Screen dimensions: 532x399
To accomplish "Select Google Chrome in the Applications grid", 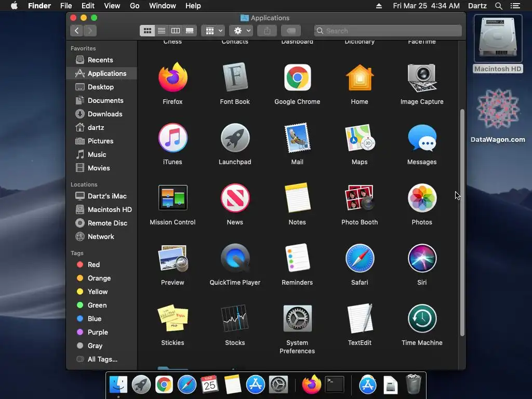I will click(x=297, y=77).
